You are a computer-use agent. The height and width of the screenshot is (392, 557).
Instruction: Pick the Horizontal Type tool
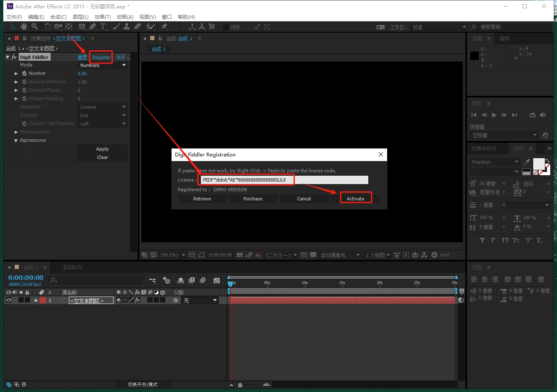click(x=103, y=27)
